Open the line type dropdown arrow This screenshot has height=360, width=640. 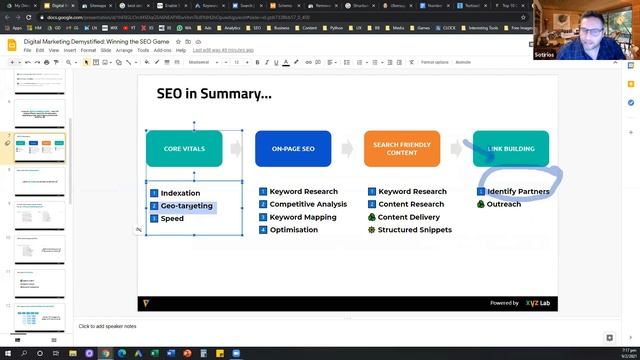click(136, 62)
